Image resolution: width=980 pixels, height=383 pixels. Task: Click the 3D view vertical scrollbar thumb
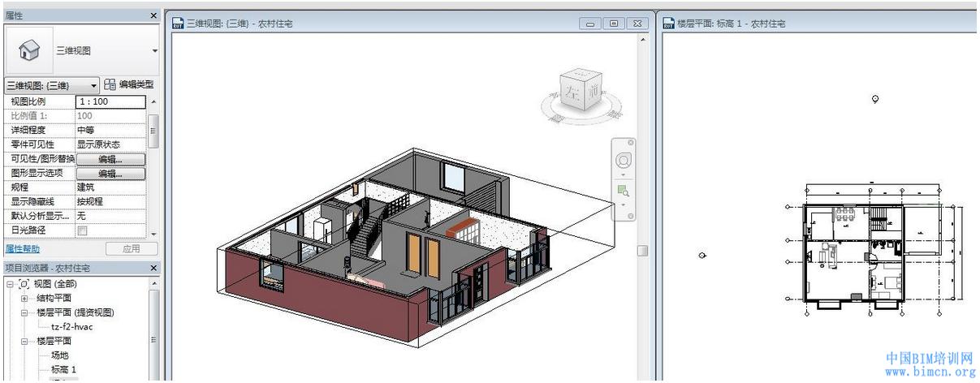(x=642, y=251)
